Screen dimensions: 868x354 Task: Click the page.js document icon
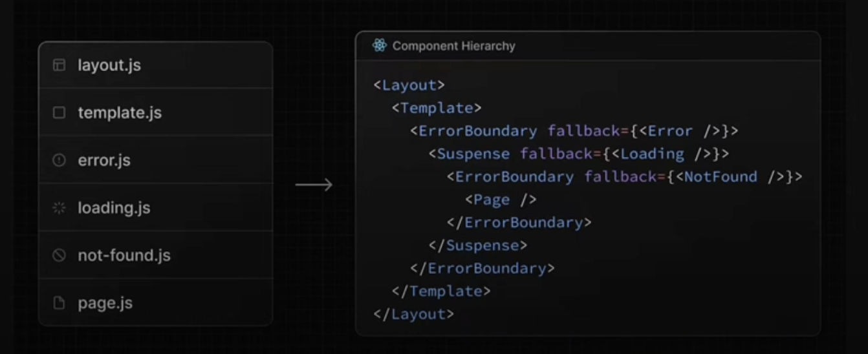[x=59, y=303]
